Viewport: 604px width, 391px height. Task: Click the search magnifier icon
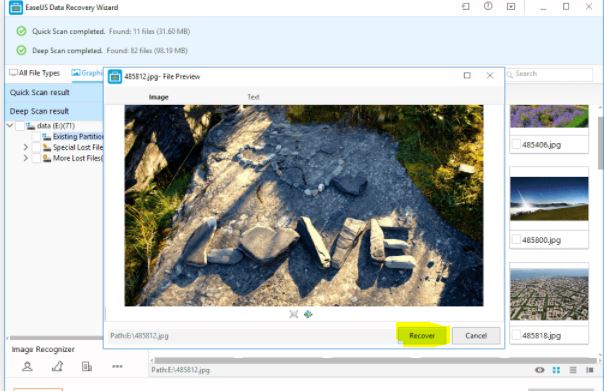pos(510,74)
